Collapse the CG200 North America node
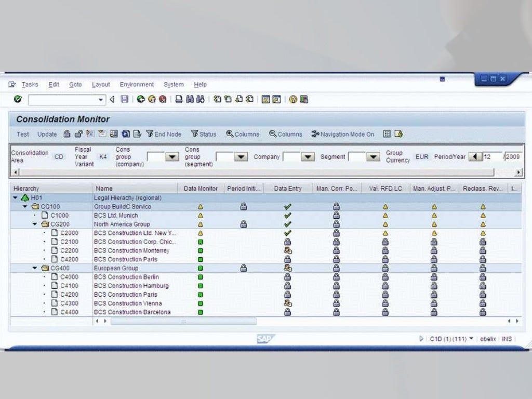Viewport: 532px width, 399px height. point(35,224)
